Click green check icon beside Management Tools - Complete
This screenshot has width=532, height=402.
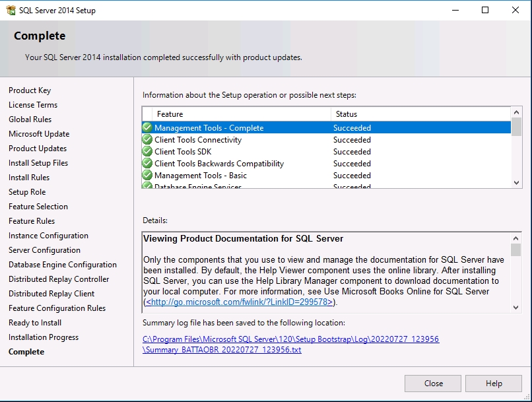(147, 127)
